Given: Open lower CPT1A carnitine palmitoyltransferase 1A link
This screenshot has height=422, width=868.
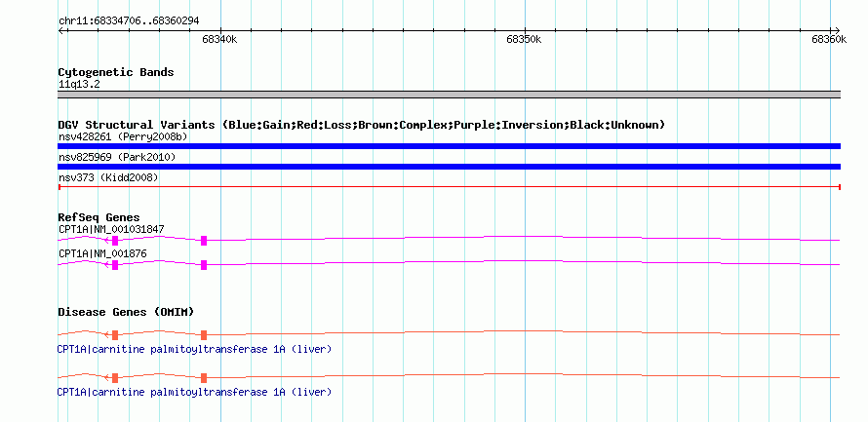Looking at the screenshot, I should pos(194,392).
